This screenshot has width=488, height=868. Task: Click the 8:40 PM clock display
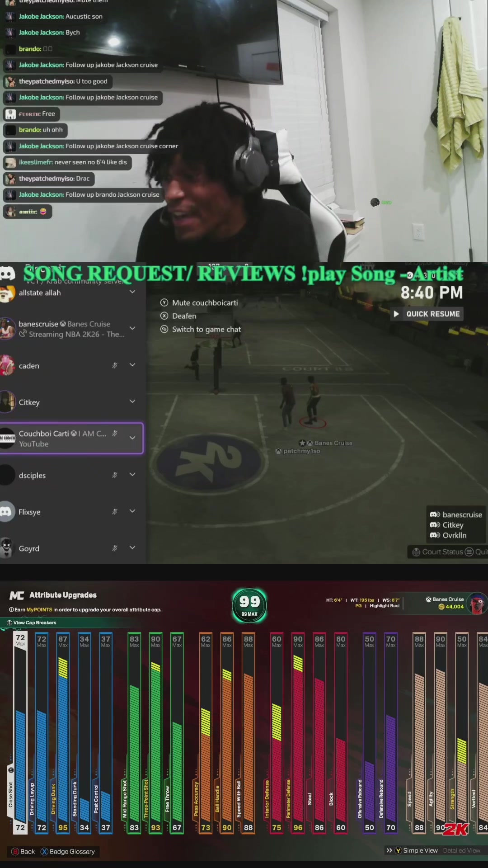[432, 292]
